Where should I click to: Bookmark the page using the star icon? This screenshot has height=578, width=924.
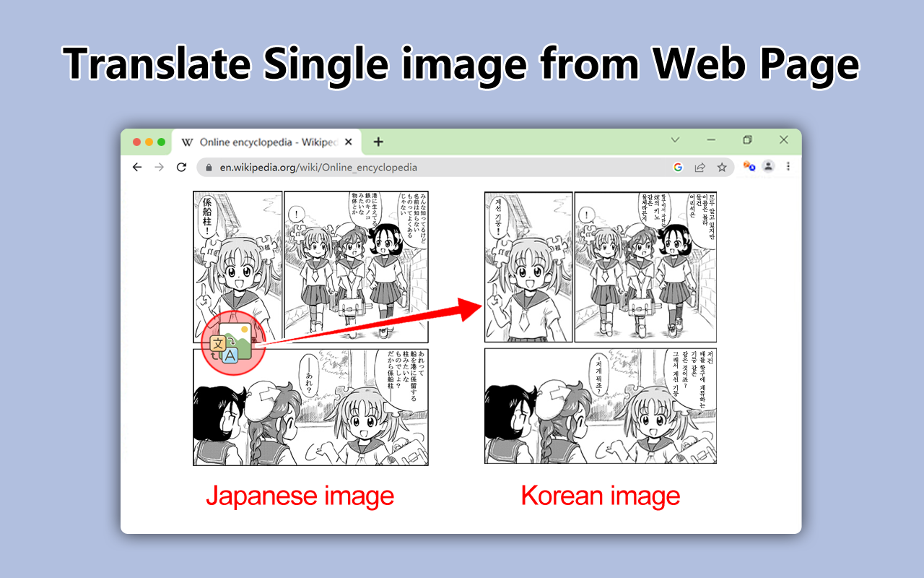click(722, 167)
